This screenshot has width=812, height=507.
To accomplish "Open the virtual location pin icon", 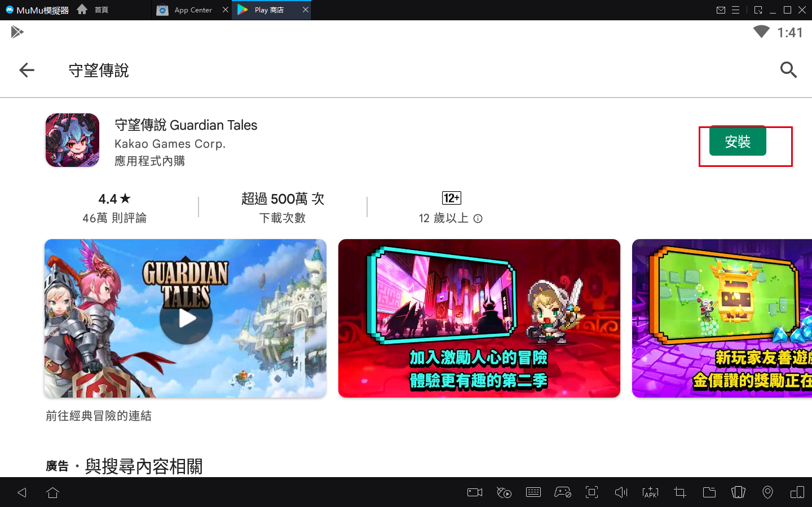I will click(x=767, y=492).
